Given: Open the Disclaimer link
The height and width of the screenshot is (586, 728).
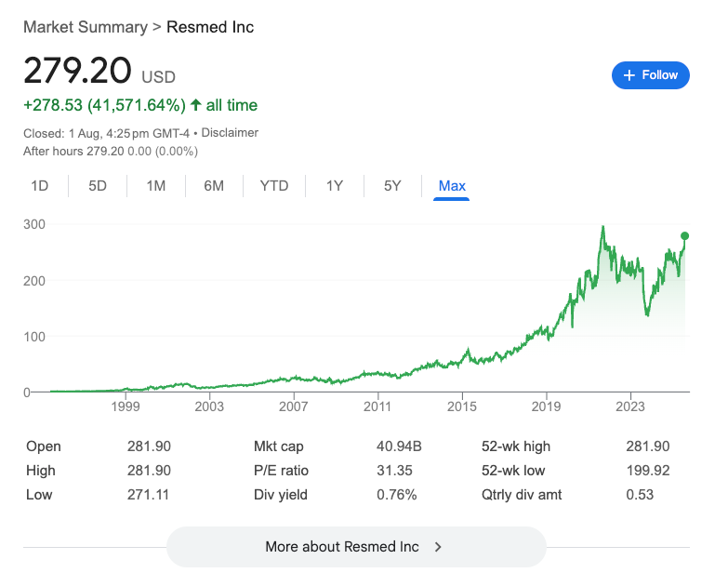Looking at the screenshot, I should (230, 133).
